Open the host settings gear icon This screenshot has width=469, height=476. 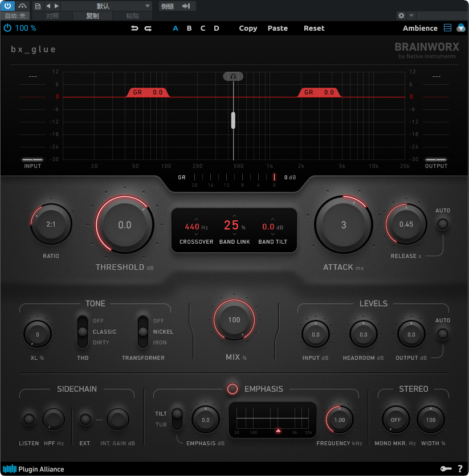pos(401,15)
